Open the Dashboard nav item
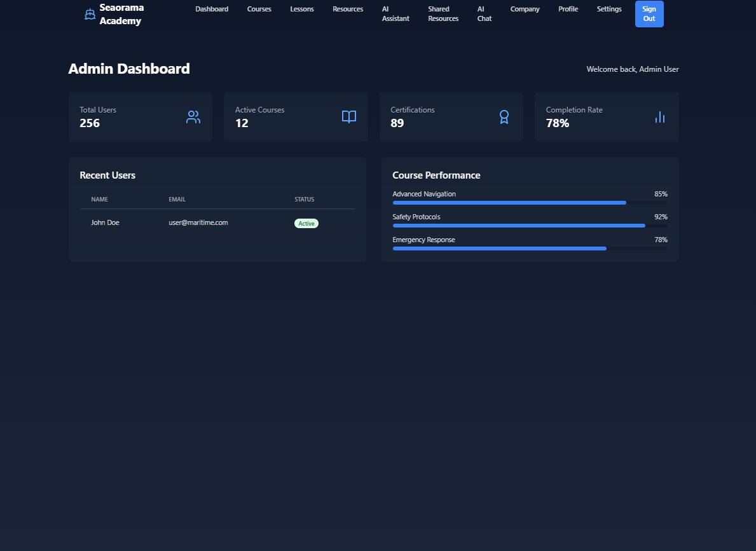 pos(212,9)
